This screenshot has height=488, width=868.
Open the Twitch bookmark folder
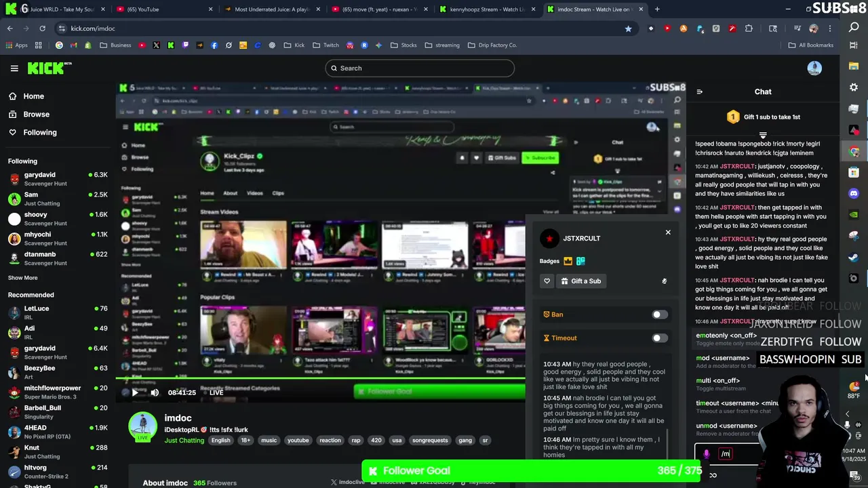pyautogui.click(x=325, y=45)
